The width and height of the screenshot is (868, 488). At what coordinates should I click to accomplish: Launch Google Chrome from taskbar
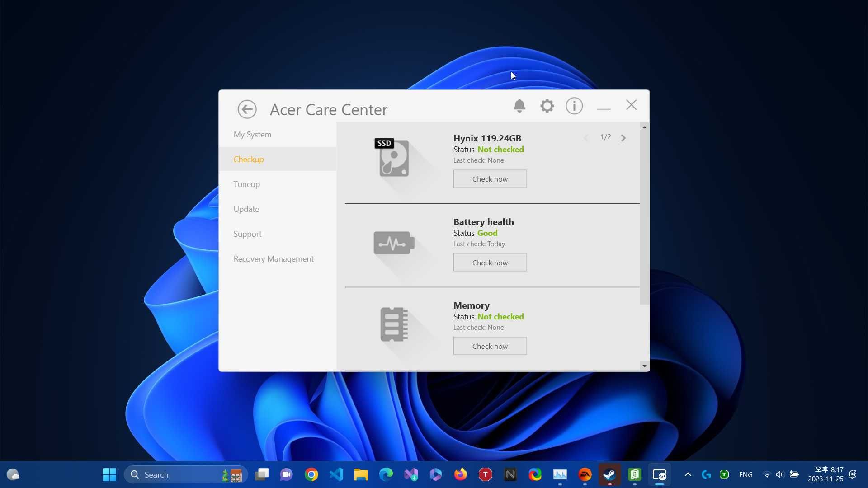coord(311,474)
